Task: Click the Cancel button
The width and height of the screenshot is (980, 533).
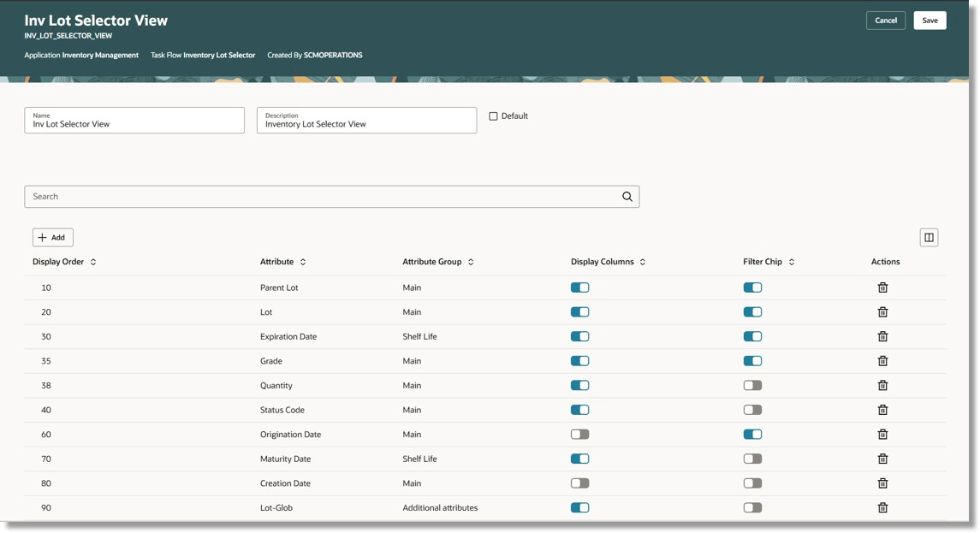Action: pos(886,20)
